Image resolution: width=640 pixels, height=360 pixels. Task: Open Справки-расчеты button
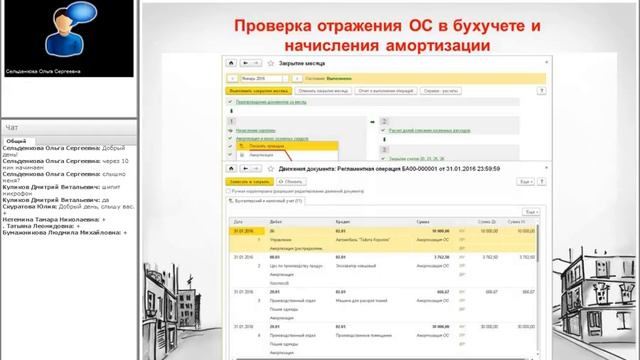pyautogui.click(x=441, y=91)
